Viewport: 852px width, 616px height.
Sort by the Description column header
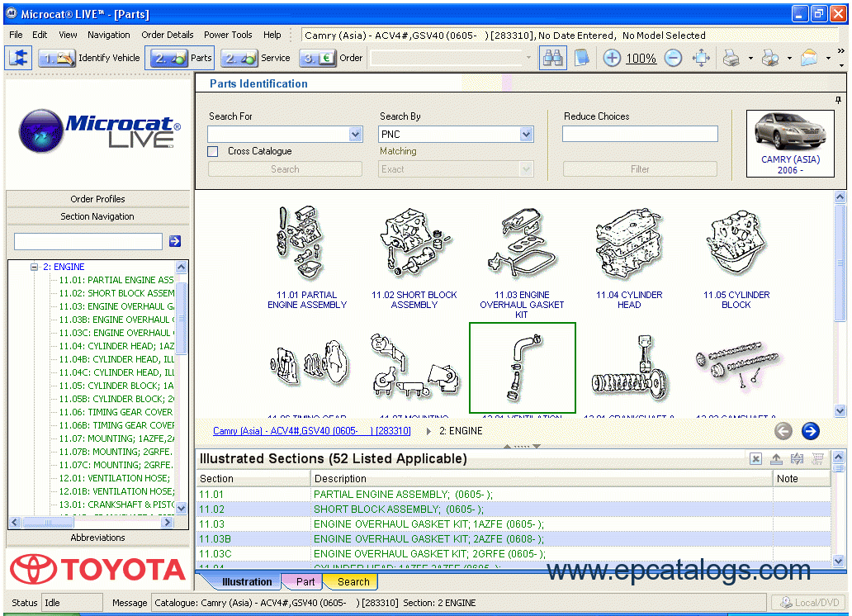[542, 478]
